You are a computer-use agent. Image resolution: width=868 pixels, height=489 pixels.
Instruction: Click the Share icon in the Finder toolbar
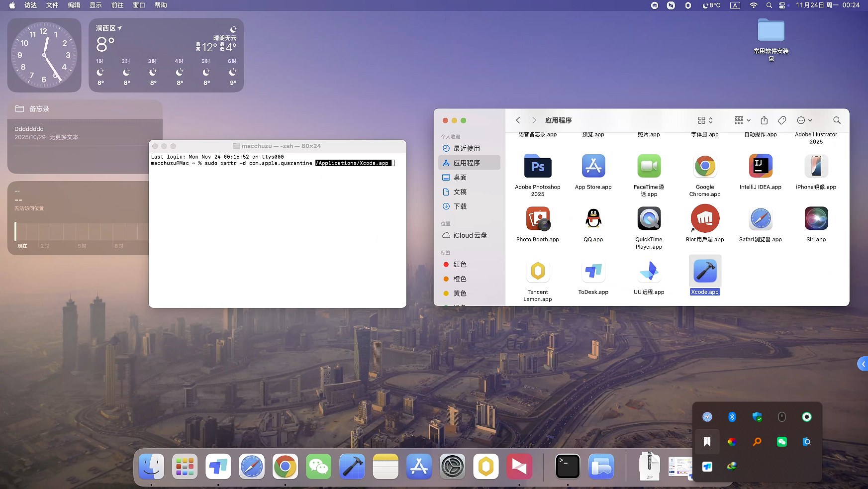click(764, 120)
